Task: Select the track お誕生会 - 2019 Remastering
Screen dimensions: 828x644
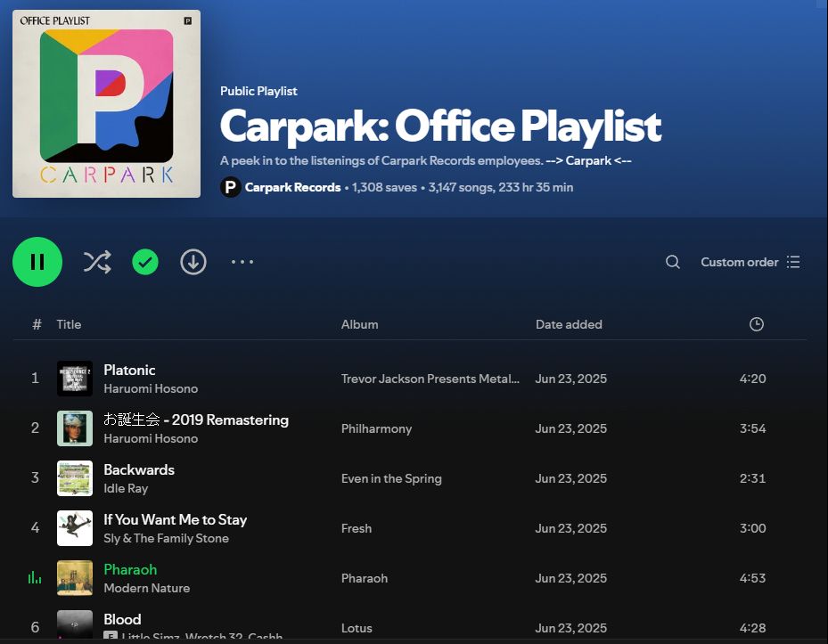Action: 196,420
